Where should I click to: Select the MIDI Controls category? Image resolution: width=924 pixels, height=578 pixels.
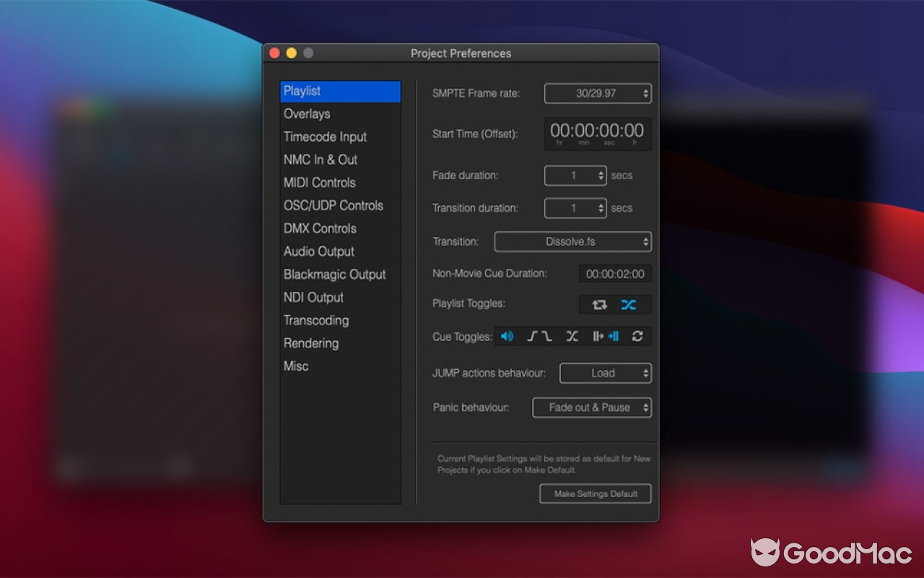coord(319,183)
